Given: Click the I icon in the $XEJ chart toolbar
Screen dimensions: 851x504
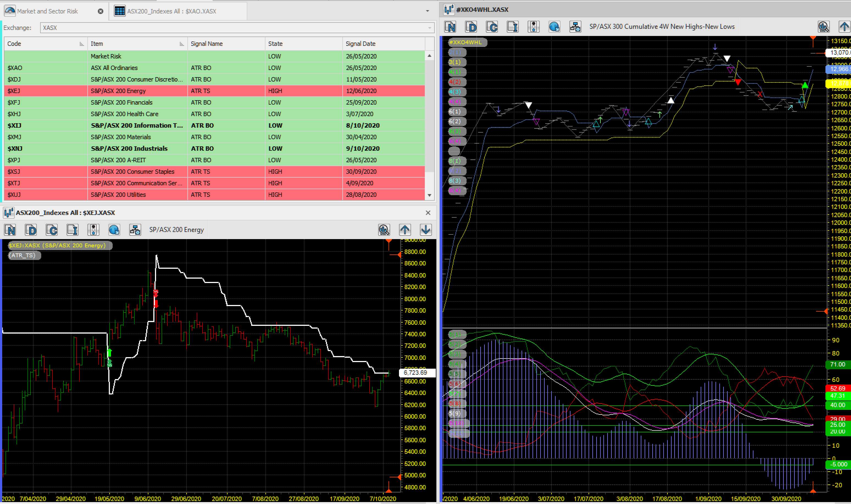Looking at the screenshot, I should pos(72,230).
